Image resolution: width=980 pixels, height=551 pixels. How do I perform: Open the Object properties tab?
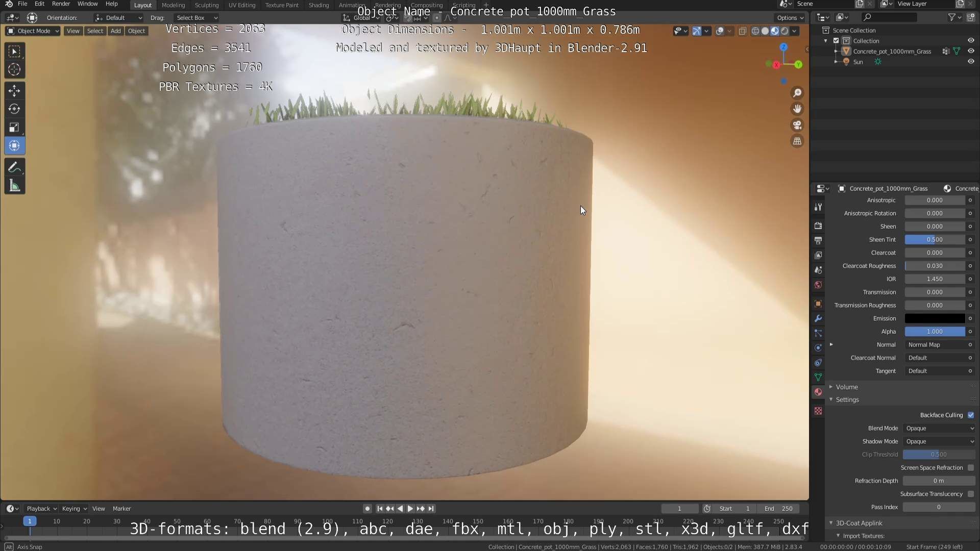(818, 304)
